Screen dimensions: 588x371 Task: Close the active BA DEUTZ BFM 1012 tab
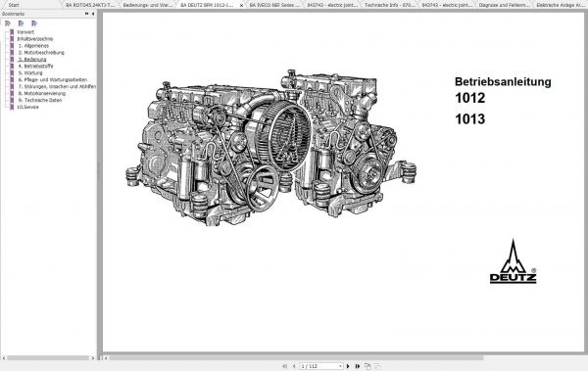pos(241,5)
